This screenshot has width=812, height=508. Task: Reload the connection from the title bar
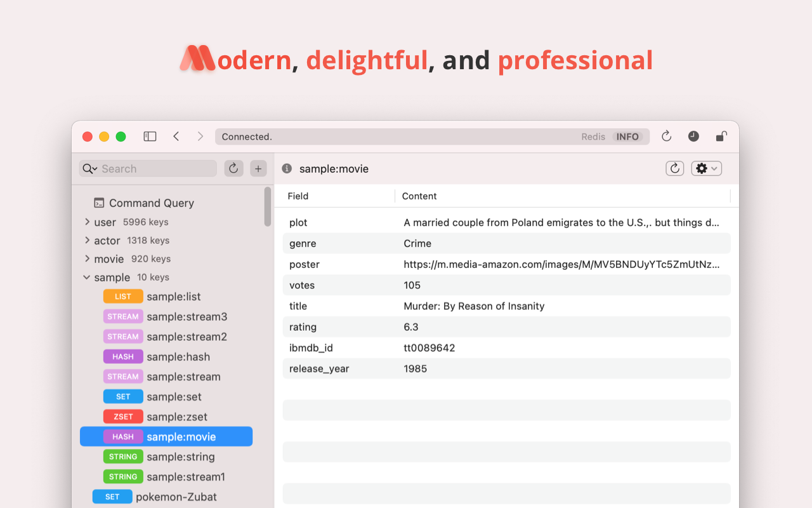666,137
